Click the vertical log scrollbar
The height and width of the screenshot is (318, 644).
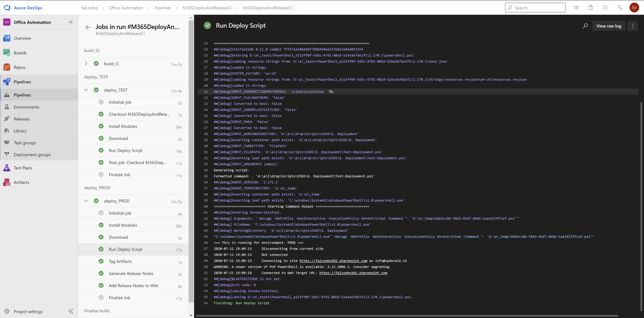click(641, 206)
